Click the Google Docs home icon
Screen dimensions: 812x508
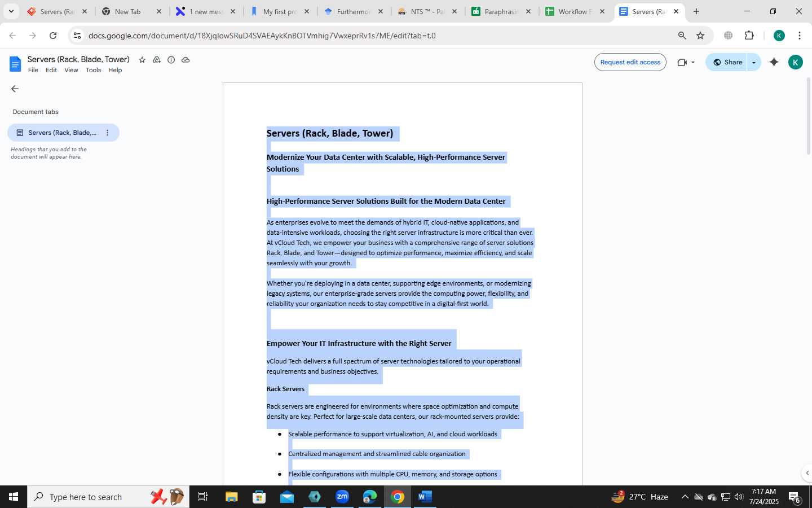point(15,64)
